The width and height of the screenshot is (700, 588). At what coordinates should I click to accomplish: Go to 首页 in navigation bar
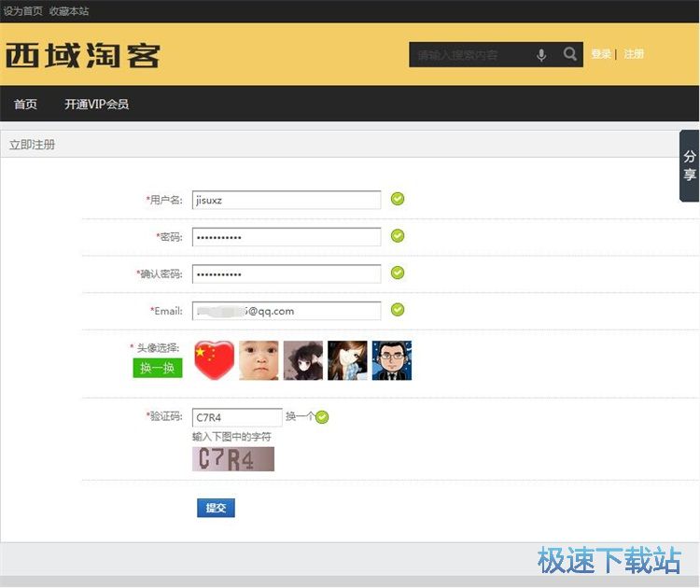pos(25,104)
